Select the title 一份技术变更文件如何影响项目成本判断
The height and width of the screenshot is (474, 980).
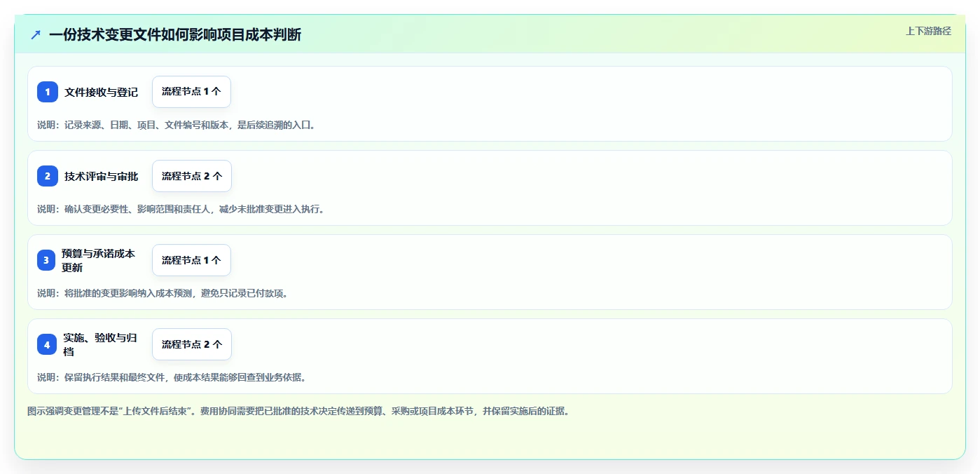pos(175,34)
